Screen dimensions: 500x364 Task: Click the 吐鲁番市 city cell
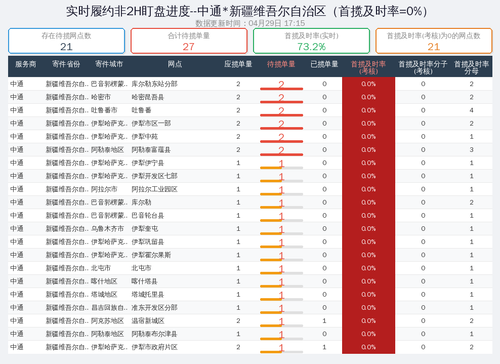[x=104, y=110]
